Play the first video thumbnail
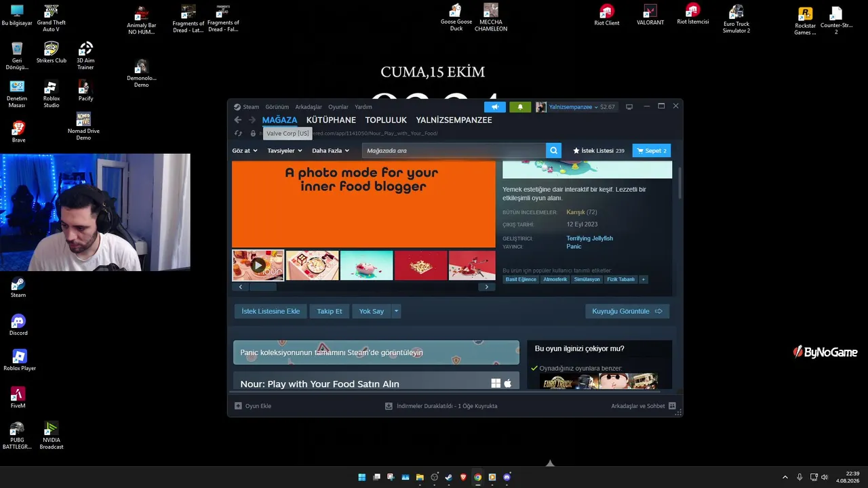The image size is (868, 488). click(x=258, y=265)
